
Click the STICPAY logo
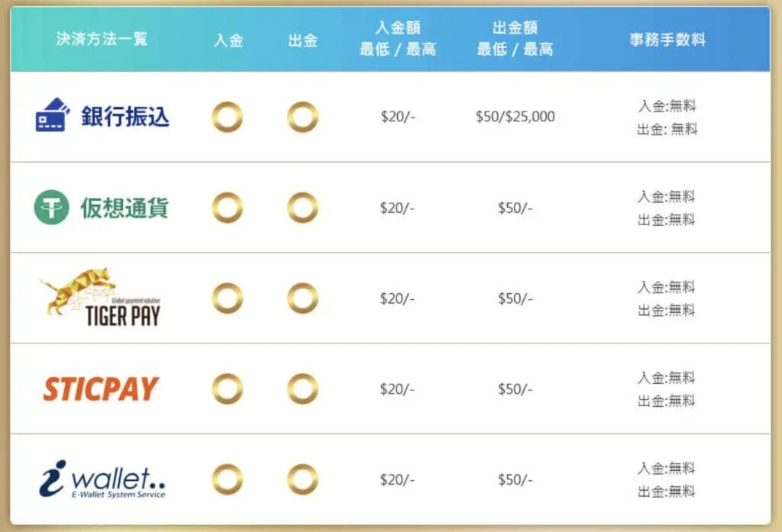(x=102, y=389)
